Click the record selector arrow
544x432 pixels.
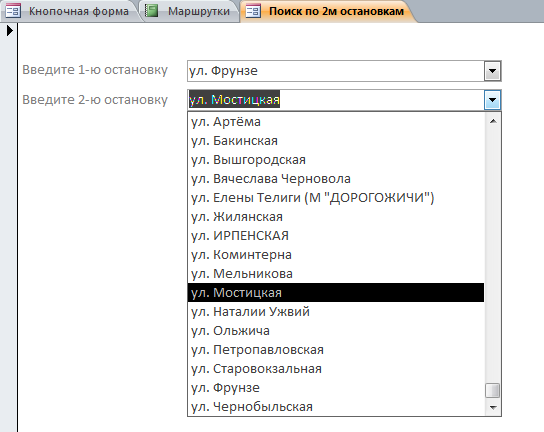[10, 31]
